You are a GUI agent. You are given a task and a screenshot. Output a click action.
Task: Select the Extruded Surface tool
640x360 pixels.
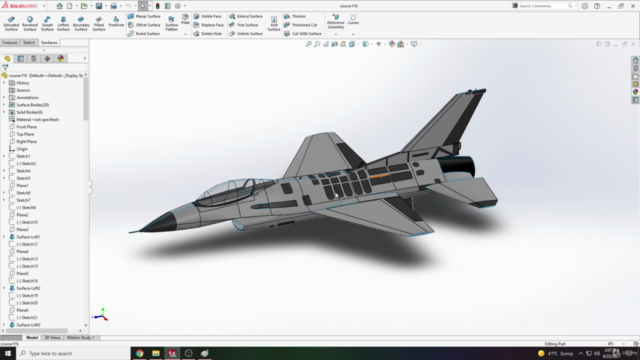click(x=11, y=24)
